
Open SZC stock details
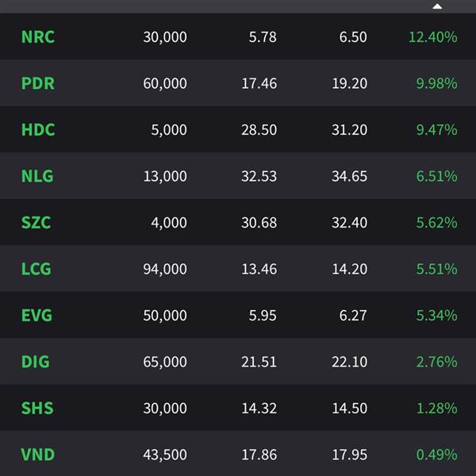pos(36,222)
